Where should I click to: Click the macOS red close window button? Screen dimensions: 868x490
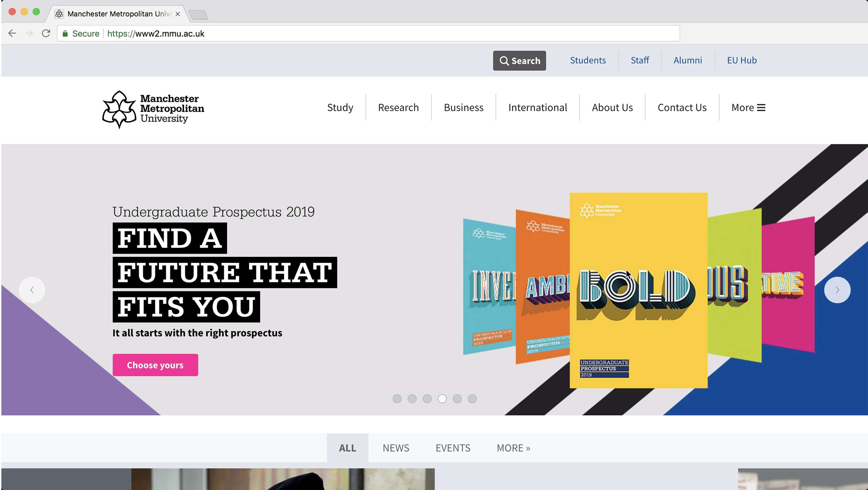pyautogui.click(x=12, y=12)
